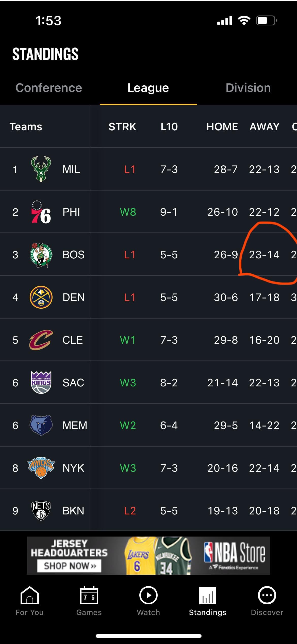This screenshot has height=644, width=297.
Task: Open the Denver Nuggets team logo
Action: click(41, 297)
